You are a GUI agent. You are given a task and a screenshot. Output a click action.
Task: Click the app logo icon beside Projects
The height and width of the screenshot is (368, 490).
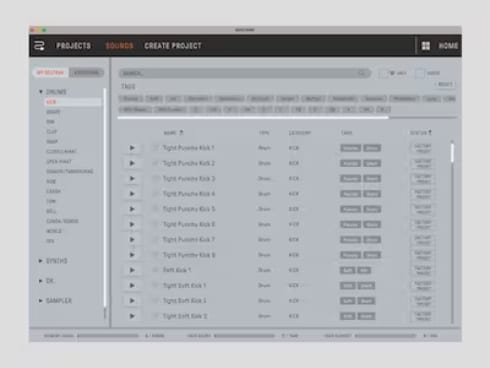(39, 46)
